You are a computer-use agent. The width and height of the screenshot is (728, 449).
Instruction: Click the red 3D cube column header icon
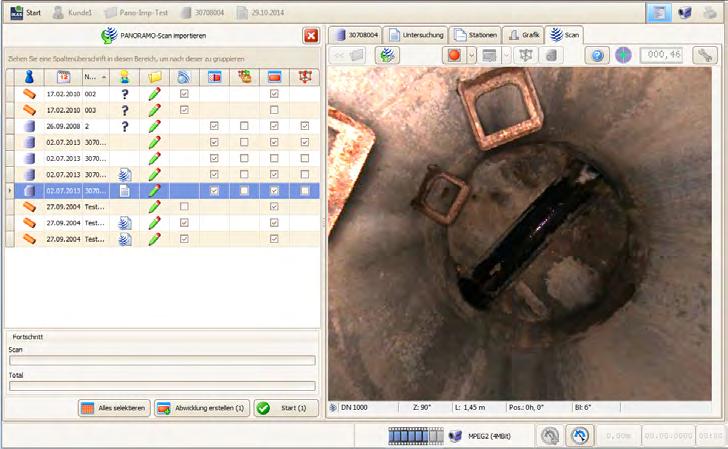[x=305, y=77]
